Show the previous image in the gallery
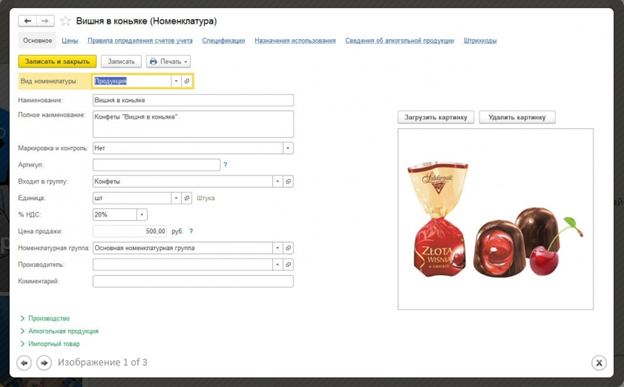This screenshot has height=387, width=624. pyautogui.click(x=24, y=363)
